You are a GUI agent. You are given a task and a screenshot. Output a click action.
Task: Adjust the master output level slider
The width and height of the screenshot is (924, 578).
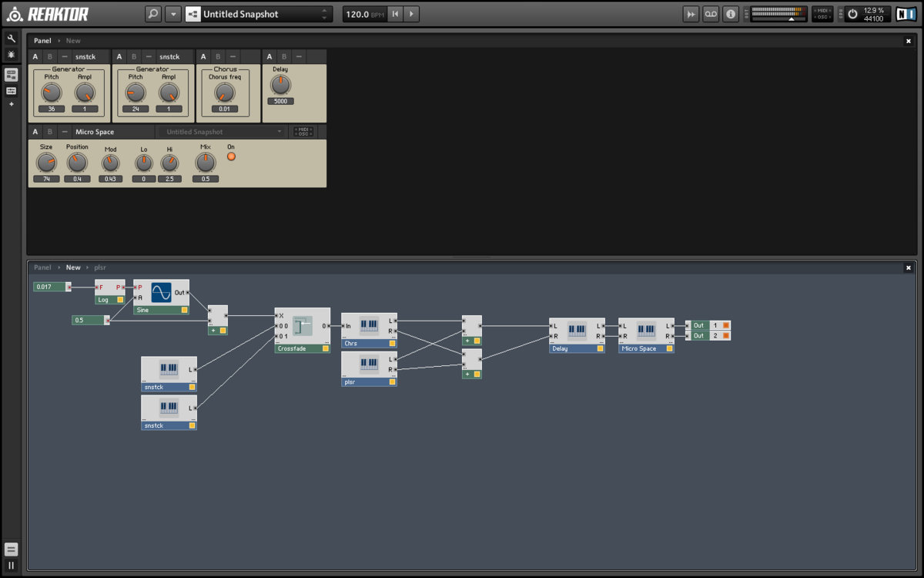(779, 18)
